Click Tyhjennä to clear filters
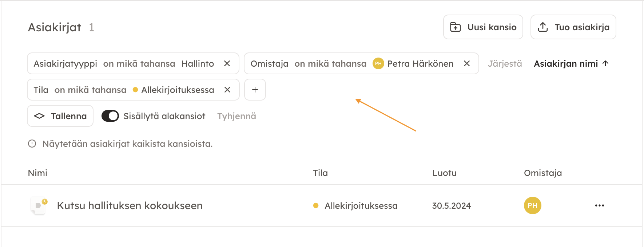Image resolution: width=644 pixels, height=247 pixels. [236, 116]
